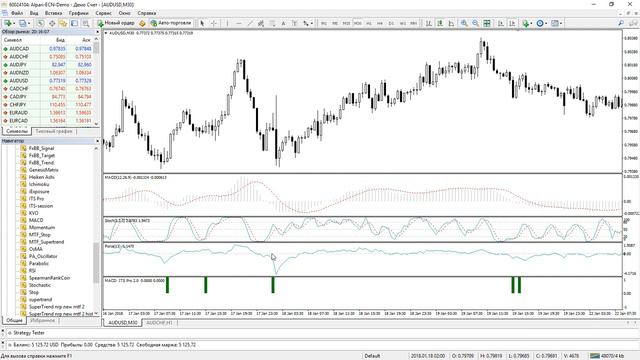Click the Market Watch scroll down arrow

pos(96,124)
